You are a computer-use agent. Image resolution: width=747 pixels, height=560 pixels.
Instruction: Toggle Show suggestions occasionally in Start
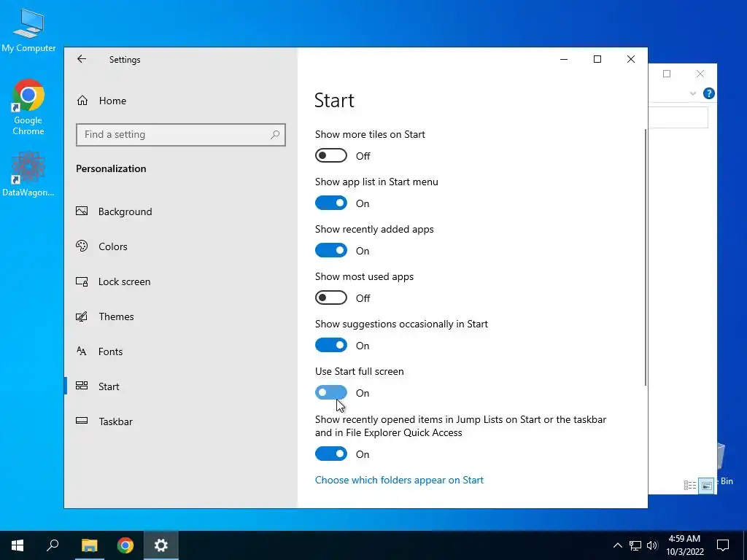coord(331,345)
